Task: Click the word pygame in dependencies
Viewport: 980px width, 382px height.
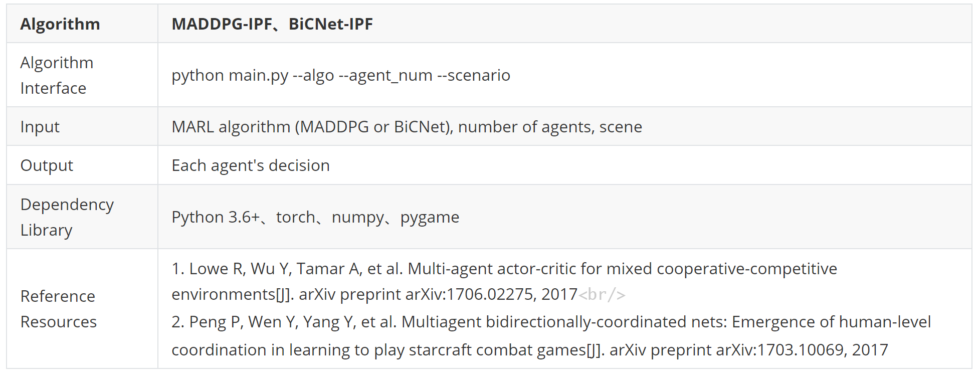Action: [430, 218]
